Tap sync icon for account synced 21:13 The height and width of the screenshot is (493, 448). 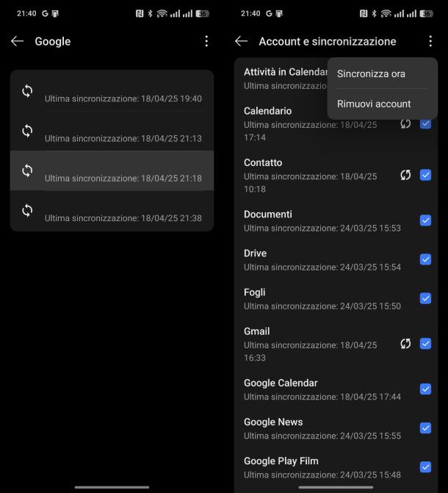27,131
